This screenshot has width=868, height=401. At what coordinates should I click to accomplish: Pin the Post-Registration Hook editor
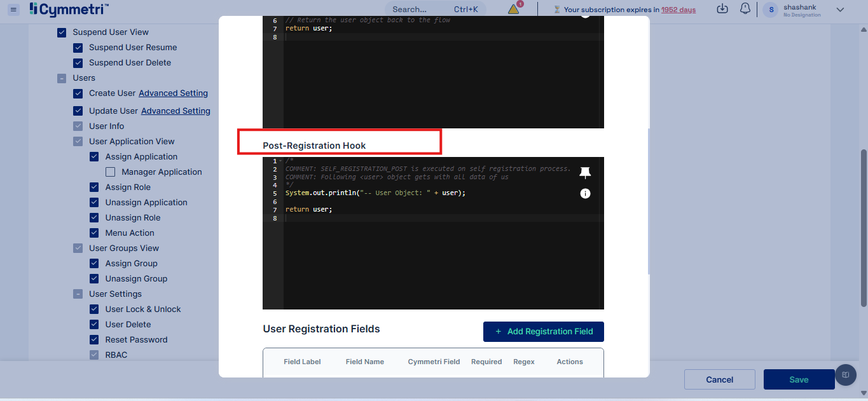pyautogui.click(x=585, y=173)
